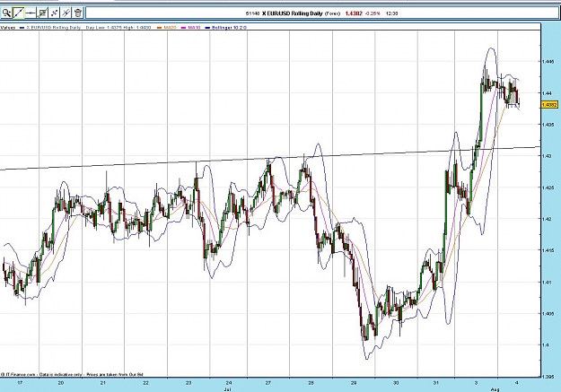This screenshot has width=561, height=392.
Task: Click date label 20 on time axis
Action: [x=61, y=383]
